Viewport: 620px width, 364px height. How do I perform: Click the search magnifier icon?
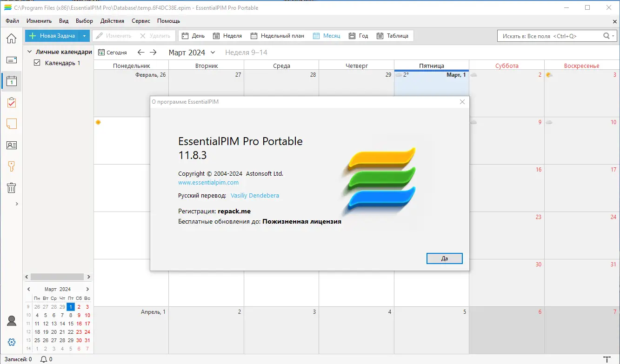[x=606, y=36]
